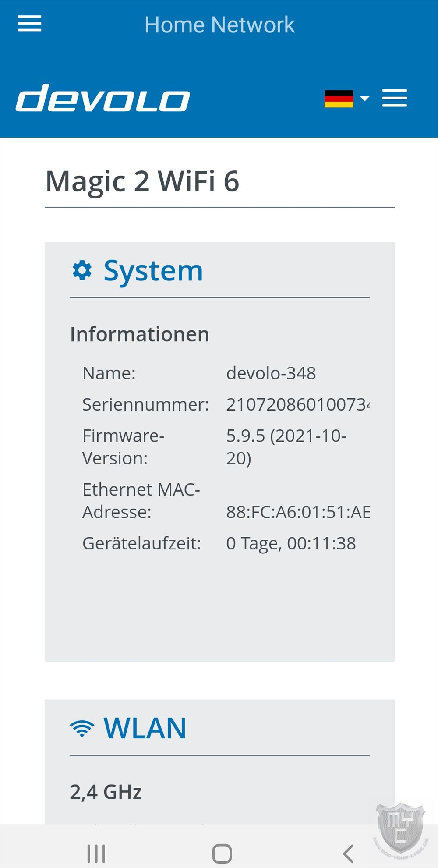Open the devolo web interface hamburger menu
438x868 pixels.
(394, 98)
